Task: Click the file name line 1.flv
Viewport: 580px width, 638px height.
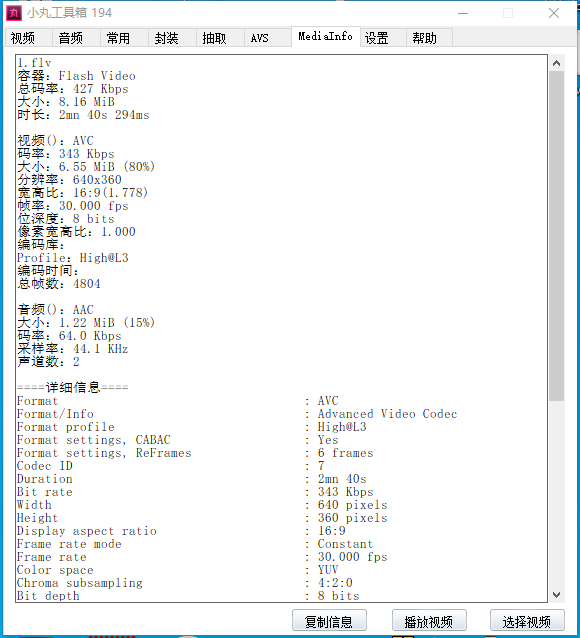Action: (34, 63)
